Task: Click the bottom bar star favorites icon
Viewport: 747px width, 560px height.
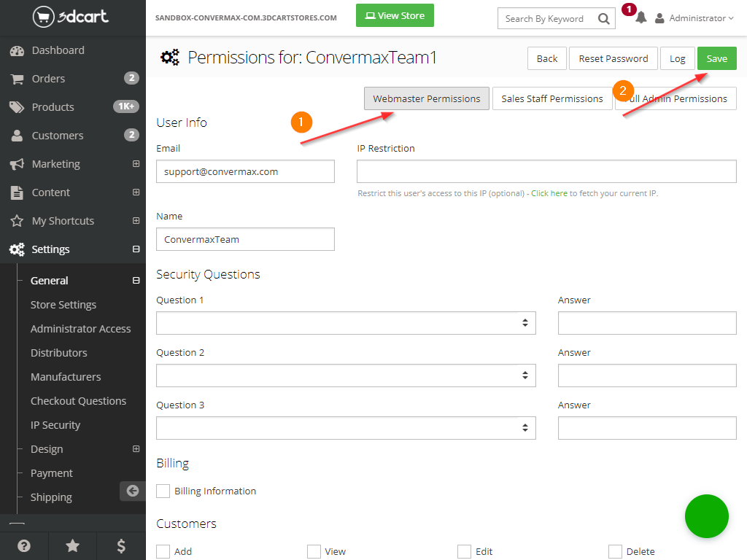Action: pyautogui.click(x=72, y=545)
